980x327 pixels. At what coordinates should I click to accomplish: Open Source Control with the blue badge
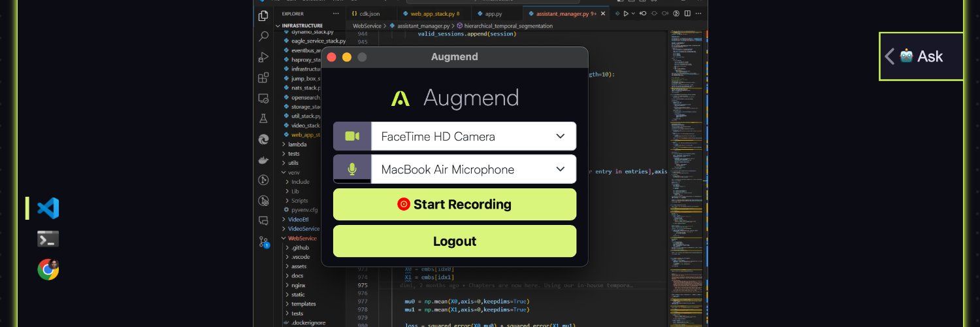263,242
